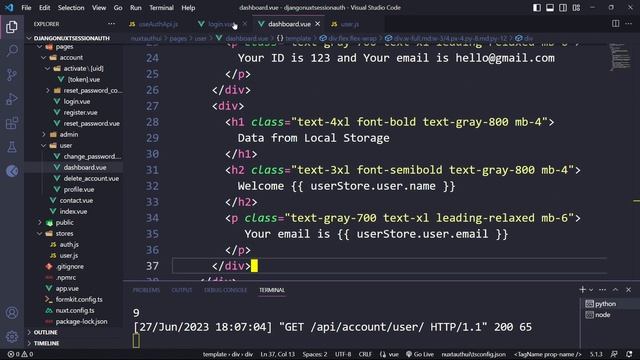Open the Accounts icon in activity bar
The height and width of the screenshot is (360, 640).
[x=12, y=313]
